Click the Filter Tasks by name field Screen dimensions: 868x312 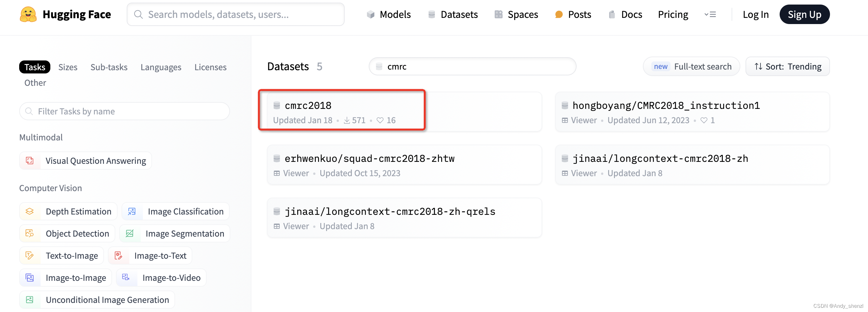124,111
